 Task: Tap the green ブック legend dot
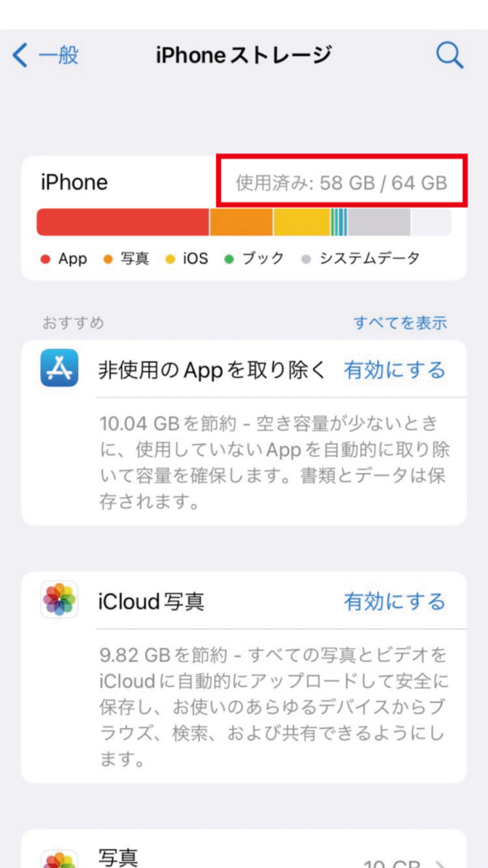230,259
